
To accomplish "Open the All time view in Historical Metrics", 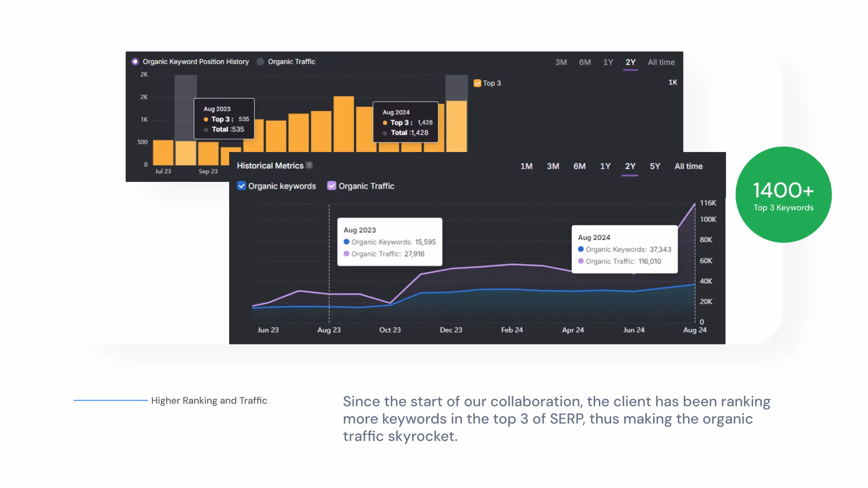I will 688,166.
